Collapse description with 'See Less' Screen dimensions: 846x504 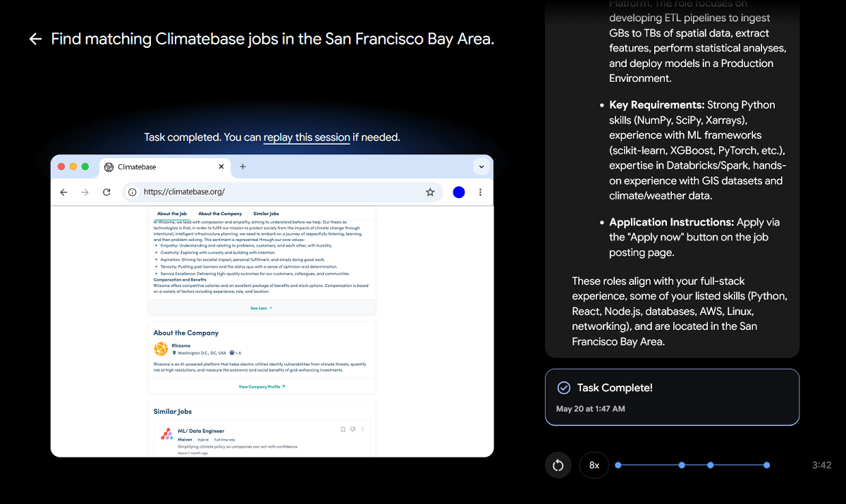click(261, 308)
